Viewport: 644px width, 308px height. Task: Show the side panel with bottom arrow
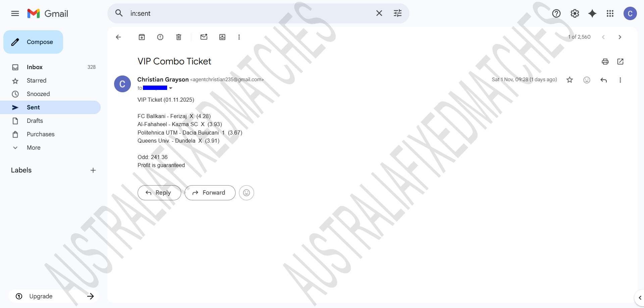(x=640, y=298)
